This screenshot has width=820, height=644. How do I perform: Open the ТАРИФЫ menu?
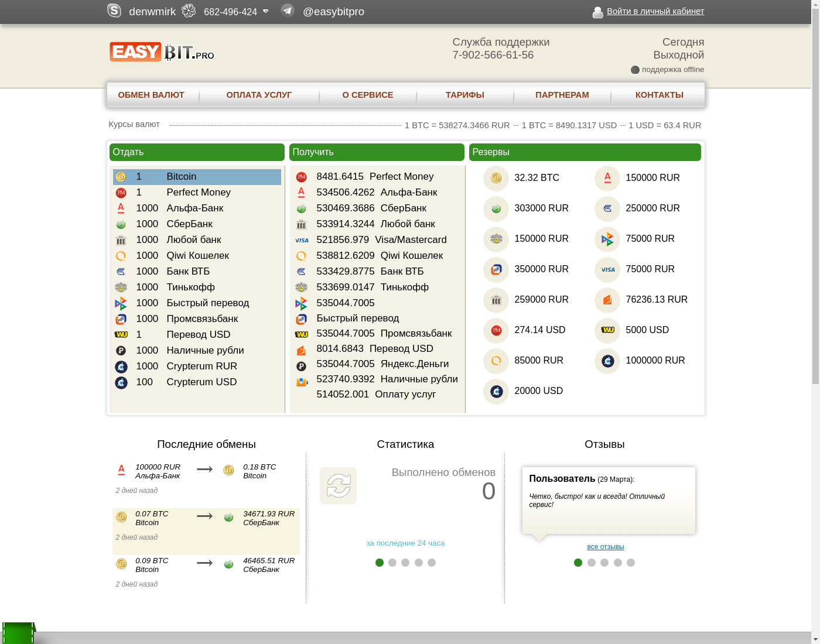(465, 95)
